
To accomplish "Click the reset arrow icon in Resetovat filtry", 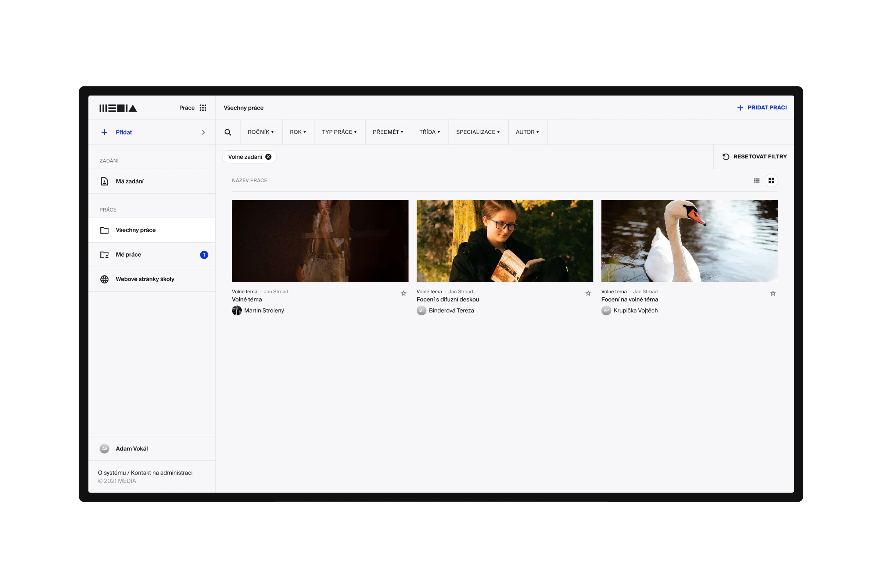I will pyautogui.click(x=726, y=157).
